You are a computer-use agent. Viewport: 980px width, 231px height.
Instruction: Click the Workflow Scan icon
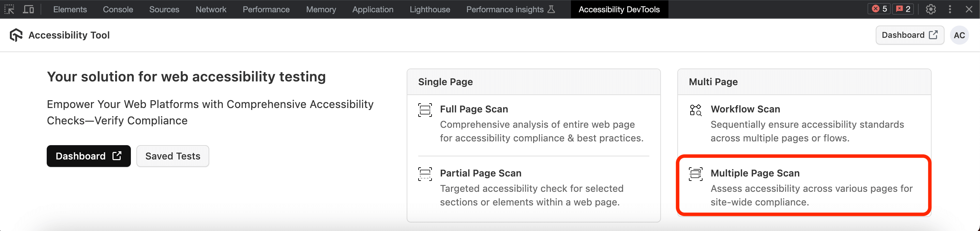coord(695,110)
